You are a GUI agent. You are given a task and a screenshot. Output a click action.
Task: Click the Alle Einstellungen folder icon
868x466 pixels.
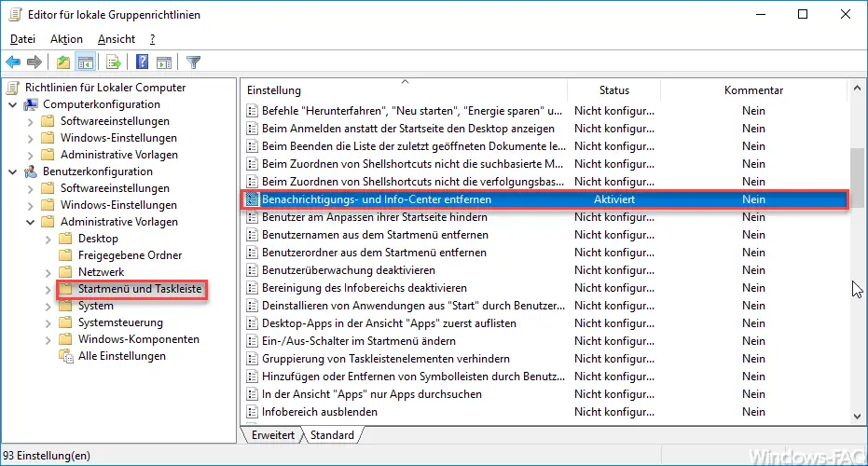tap(66, 356)
